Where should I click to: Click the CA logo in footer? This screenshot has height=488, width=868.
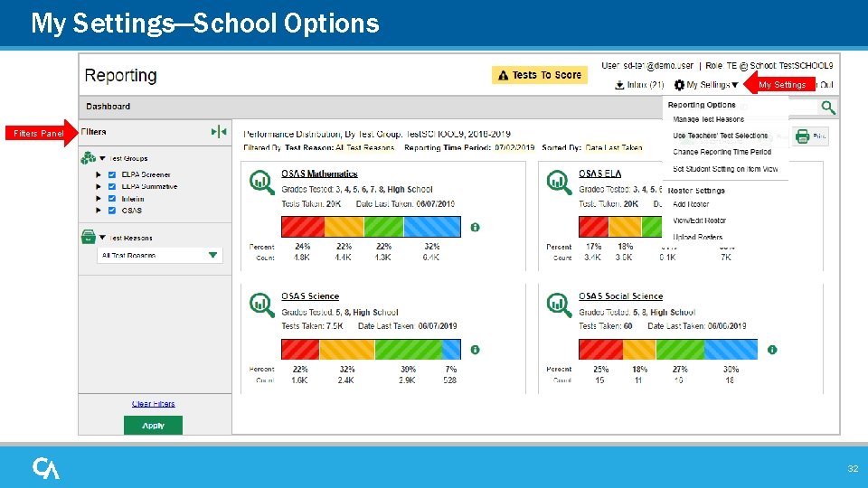click(x=46, y=469)
